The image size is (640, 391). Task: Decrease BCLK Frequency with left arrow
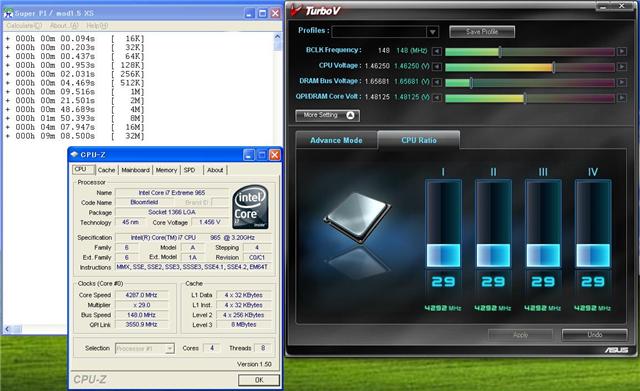tap(436, 51)
